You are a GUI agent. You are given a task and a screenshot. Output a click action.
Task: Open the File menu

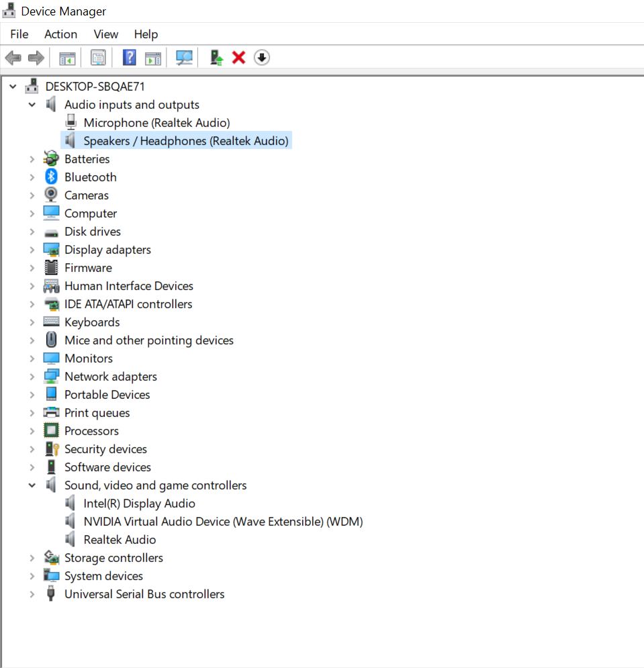click(19, 34)
